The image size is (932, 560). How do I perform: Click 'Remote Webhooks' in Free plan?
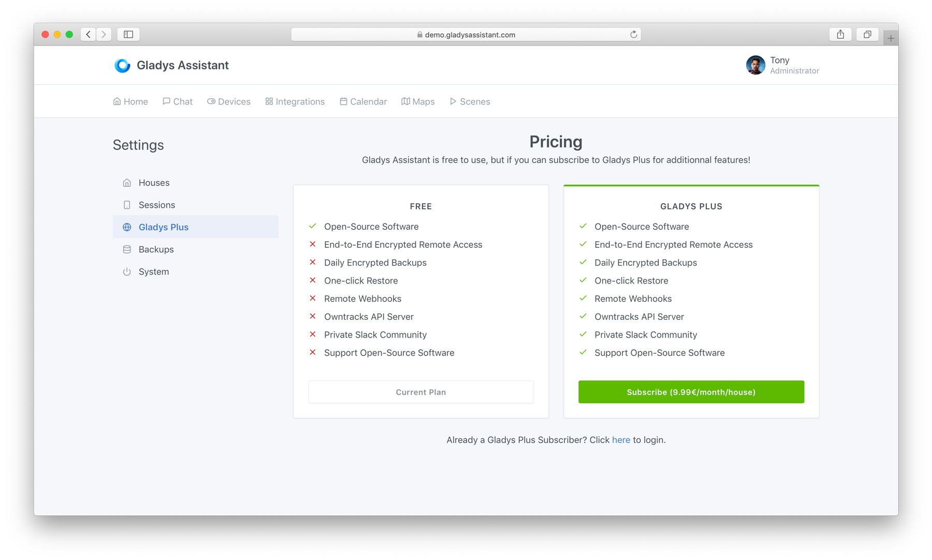pyautogui.click(x=362, y=299)
